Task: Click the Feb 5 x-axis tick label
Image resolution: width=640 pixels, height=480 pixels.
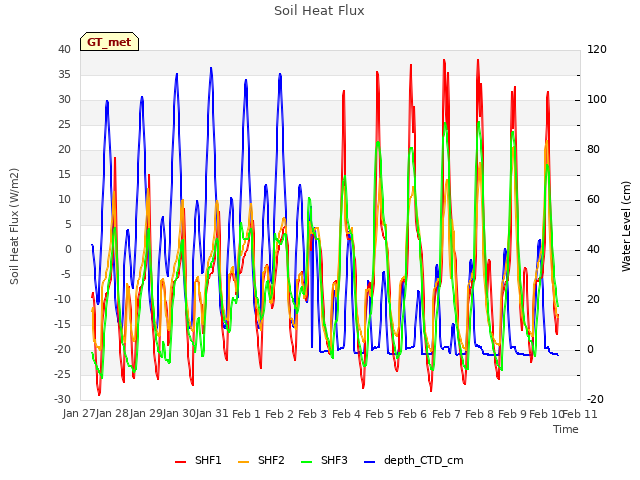Action: tap(379, 414)
